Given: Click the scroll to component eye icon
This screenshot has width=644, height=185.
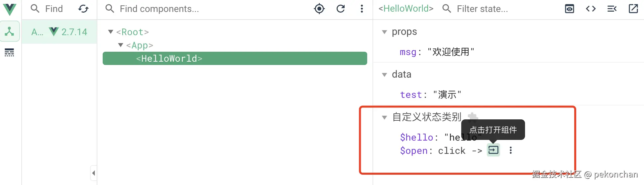Looking at the screenshot, I should pos(569,9).
